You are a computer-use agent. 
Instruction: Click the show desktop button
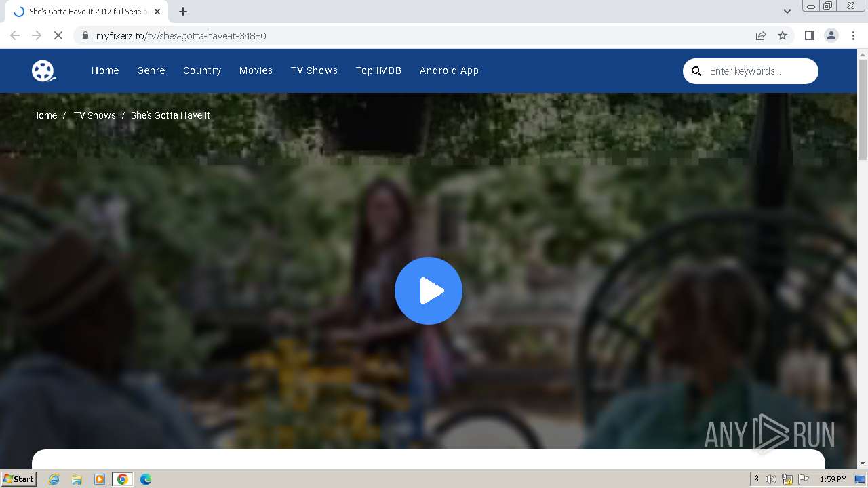[x=860, y=479]
